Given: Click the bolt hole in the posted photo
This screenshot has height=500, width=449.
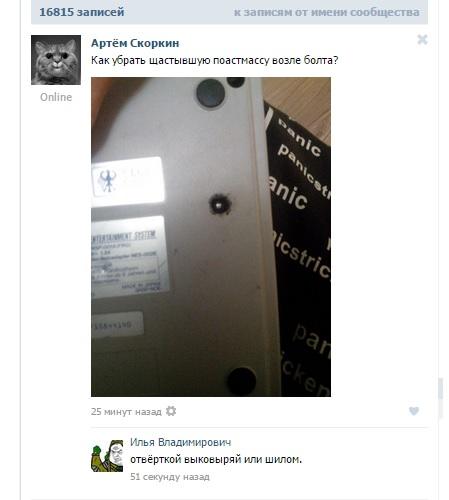Looking at the screenshot, I should coord(220,204).
